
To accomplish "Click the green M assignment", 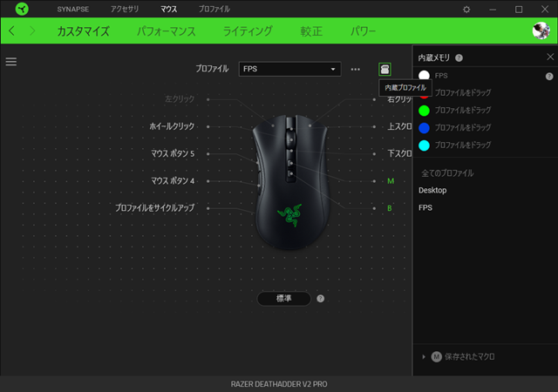I will (391, 181).
